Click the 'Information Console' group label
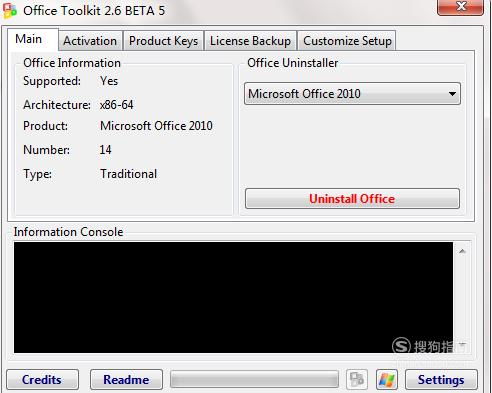Image resolution: width=492 pixels, height=393 pixels. (x=68, y=232)
